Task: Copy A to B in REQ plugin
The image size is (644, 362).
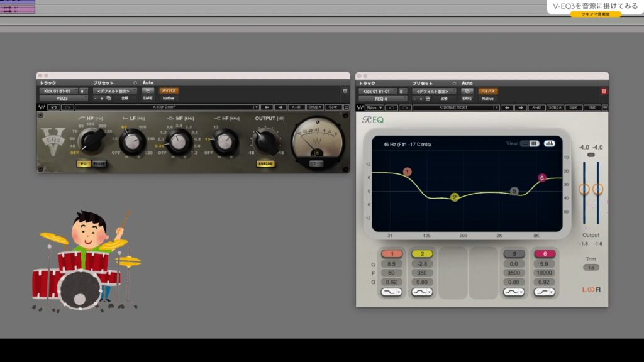Action: pos(536,107)
